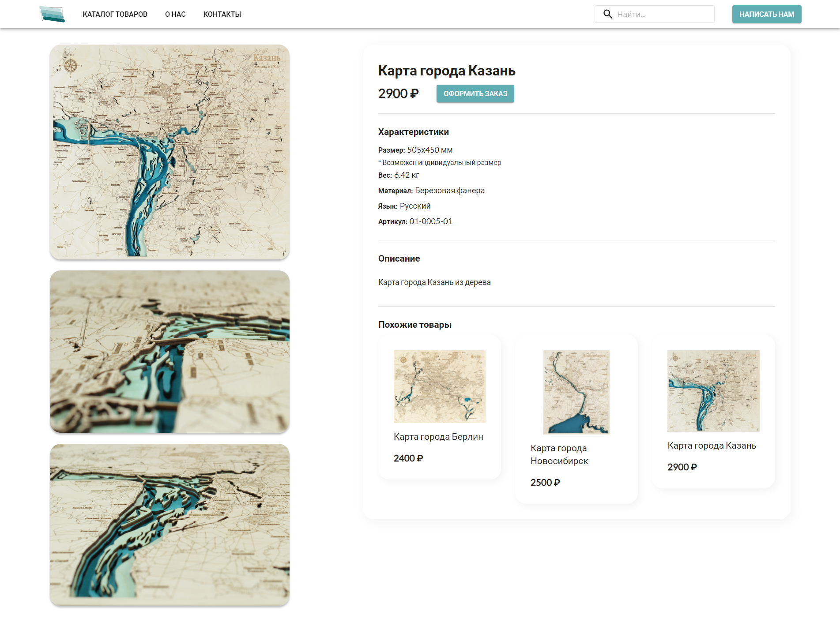Viewport: 840px width, 622px height.
Task: Click the Описание heading
Action: tap(399, 259)
